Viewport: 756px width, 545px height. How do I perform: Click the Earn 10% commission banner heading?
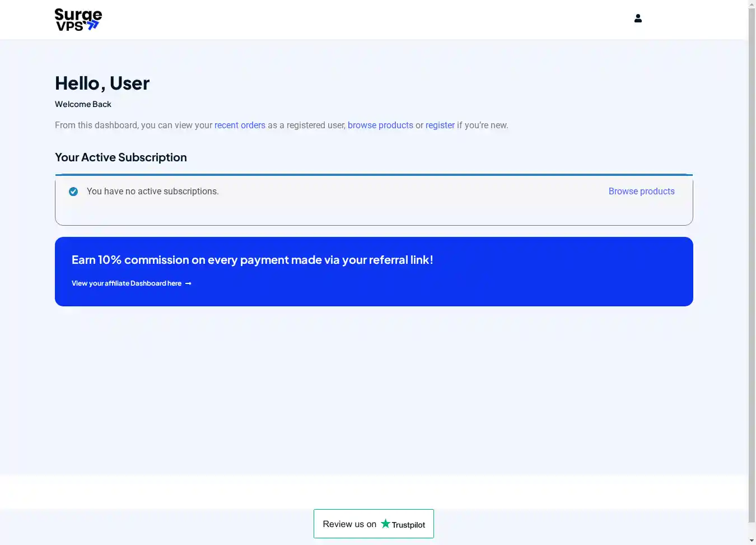pyautogui.click(x=252, y=260)
